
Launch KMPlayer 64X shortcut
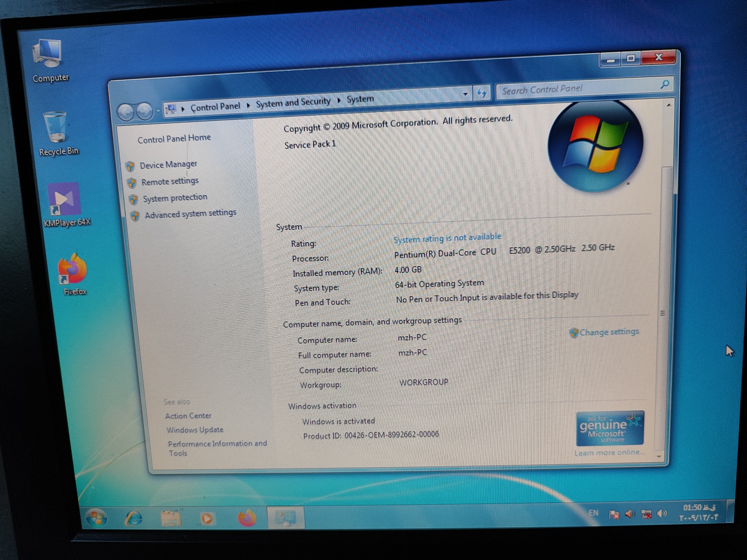[64, 199]
